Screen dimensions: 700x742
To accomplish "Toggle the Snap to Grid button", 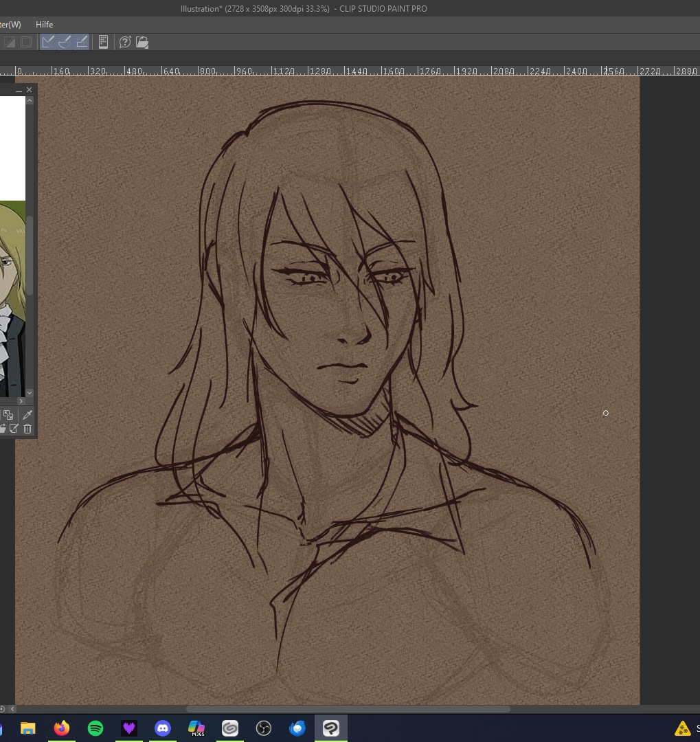I will 81,42.
